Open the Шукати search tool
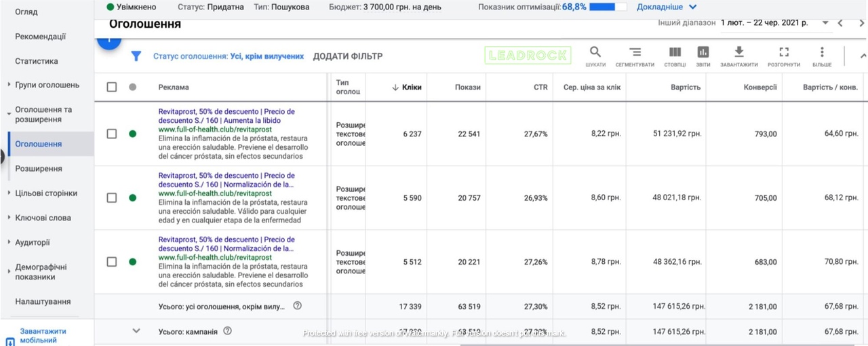 click(x=595, y=56)
